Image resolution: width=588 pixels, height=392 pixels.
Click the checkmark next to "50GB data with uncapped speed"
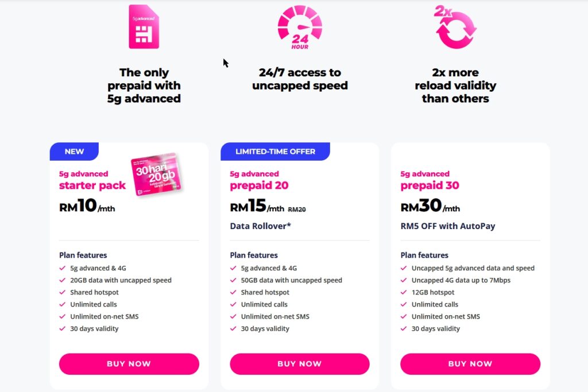(234, 280)
